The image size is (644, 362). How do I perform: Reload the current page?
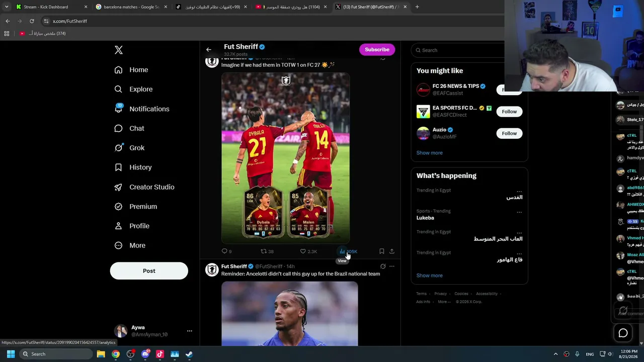coord(32,21)
